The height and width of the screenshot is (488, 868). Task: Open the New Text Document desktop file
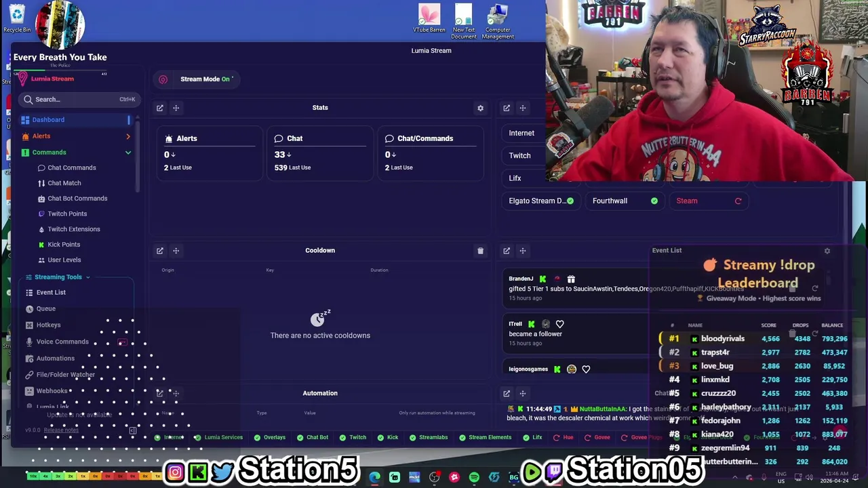coord(464,21)
